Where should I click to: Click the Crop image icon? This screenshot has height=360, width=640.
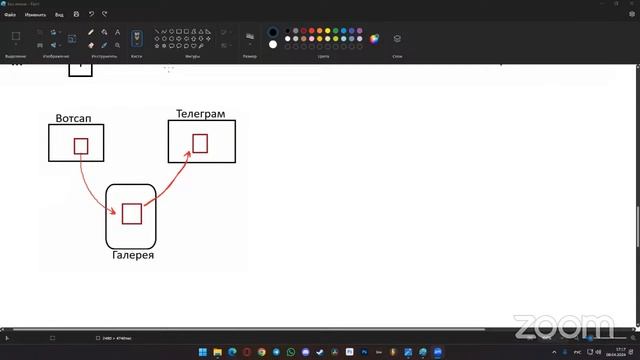coord(40,32)
